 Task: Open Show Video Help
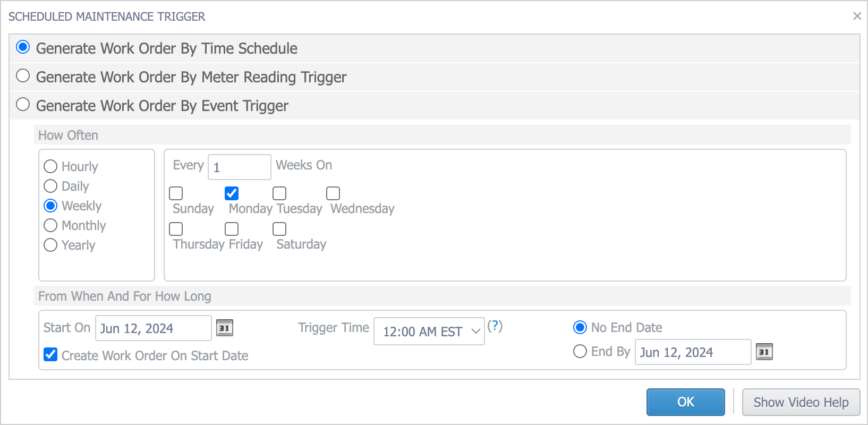pyautogui.click(x=801, y=402)
